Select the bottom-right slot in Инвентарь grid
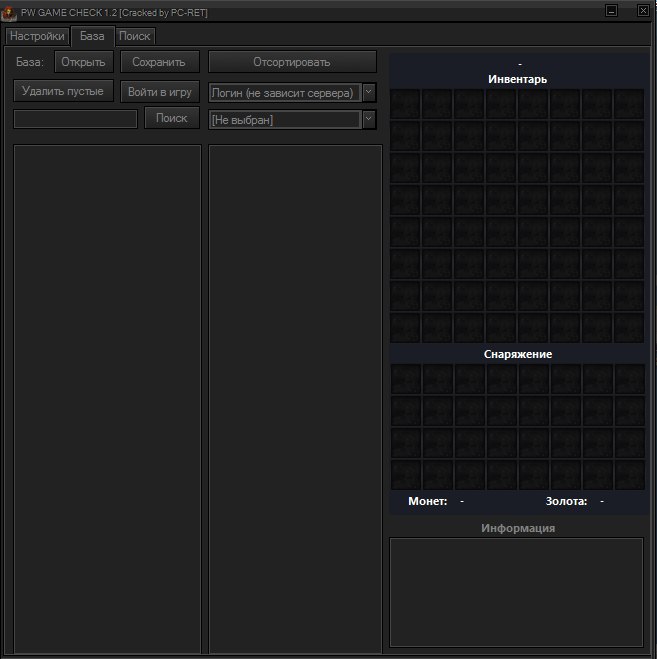657x659 pixels. pyautogui.click(x=629, y=328)
